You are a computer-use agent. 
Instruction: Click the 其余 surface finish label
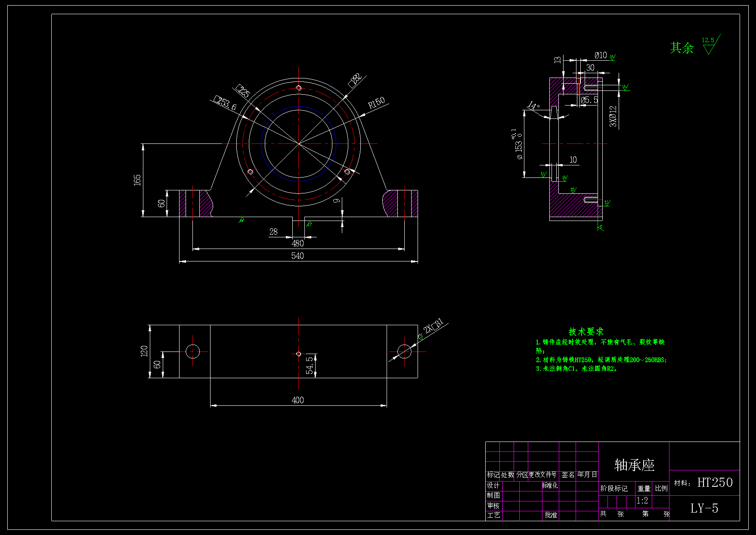pos(682,47)
